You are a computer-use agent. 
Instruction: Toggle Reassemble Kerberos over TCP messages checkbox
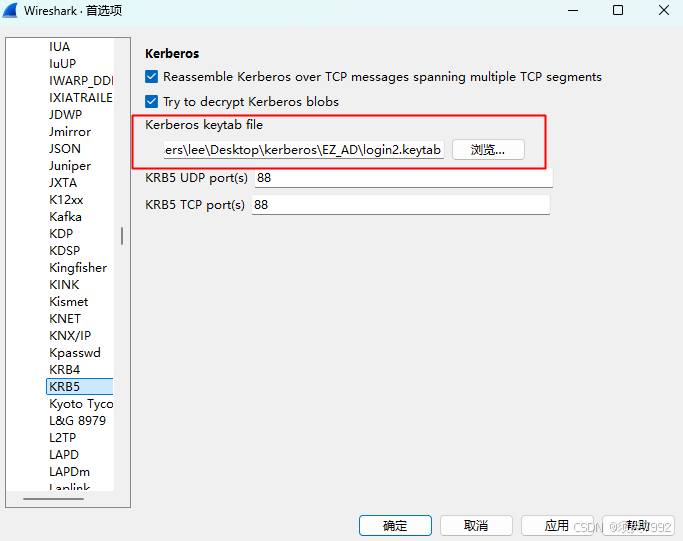[152, 77]
